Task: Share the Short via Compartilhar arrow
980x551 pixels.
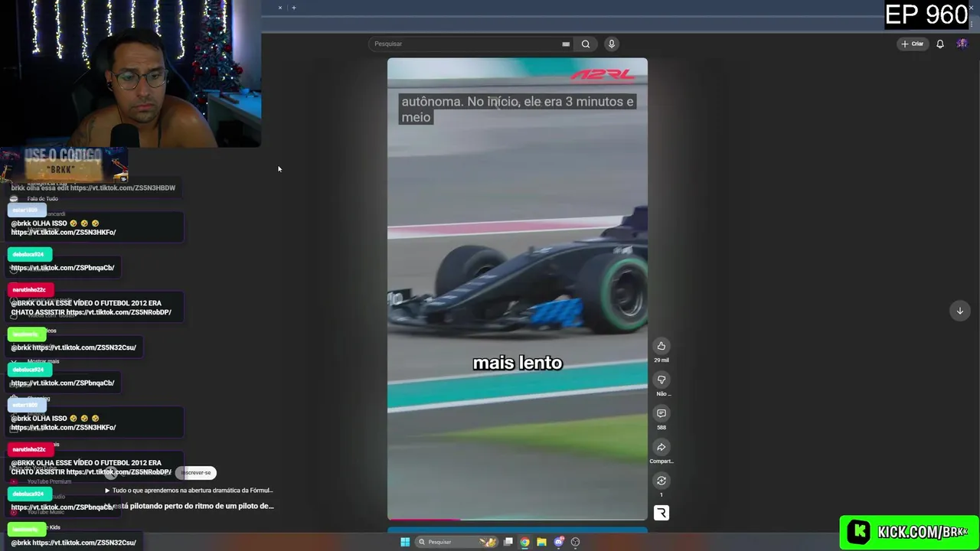Action: pyautogui.click(x=661, y=447)
